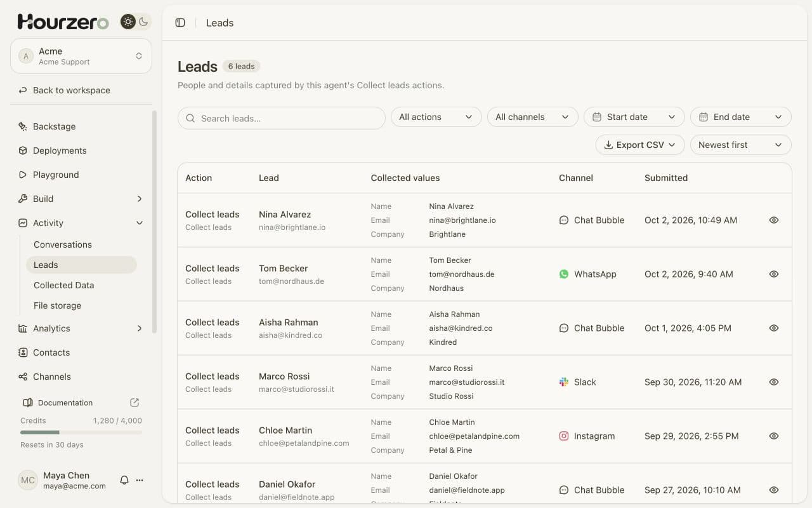Click the Instagram icon in Chloe's row

(564, 436)
